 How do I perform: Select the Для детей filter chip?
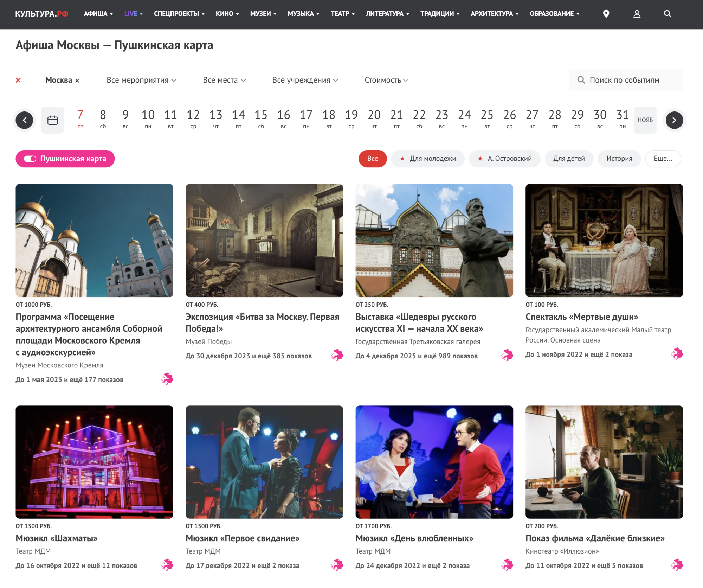[x=569, y=159]
